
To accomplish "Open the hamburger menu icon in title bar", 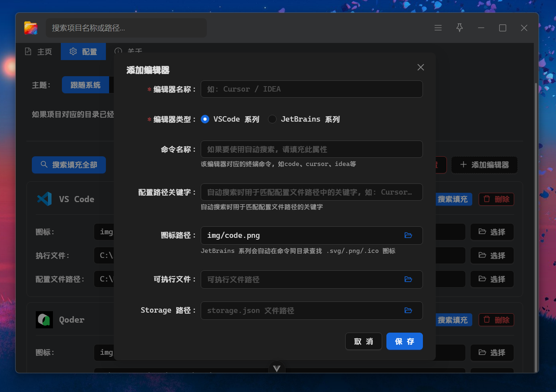I will click(x=438, y=28).
